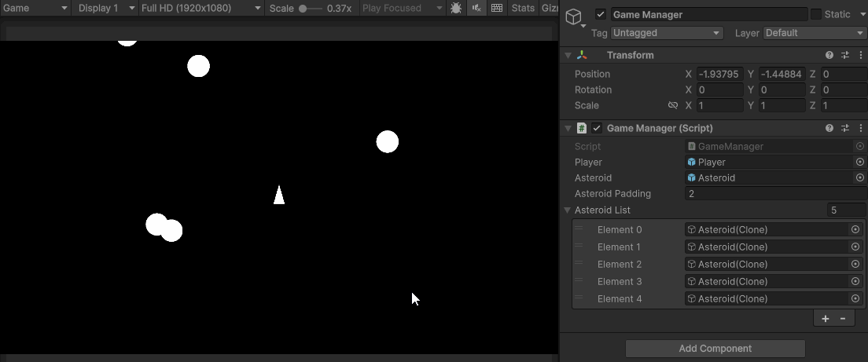Toggle the Game Manager active checkbox
The height and width of the screenshot is (362, 868).
click(601, 14)
